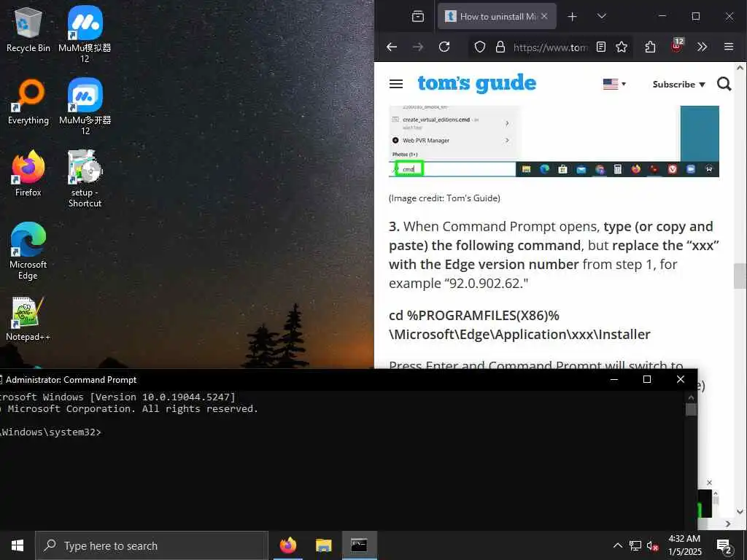Click Tom's Guide search magnifier icon

click(x=724, y=85)
